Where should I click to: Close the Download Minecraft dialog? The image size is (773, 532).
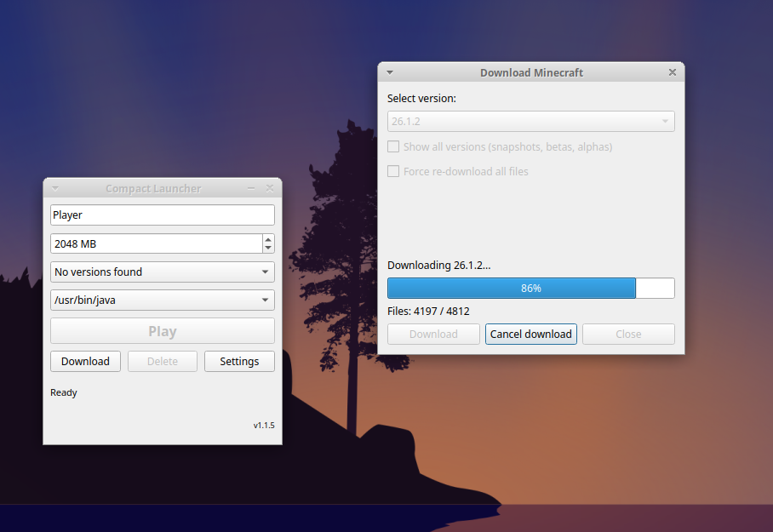[x=673, y=72]
